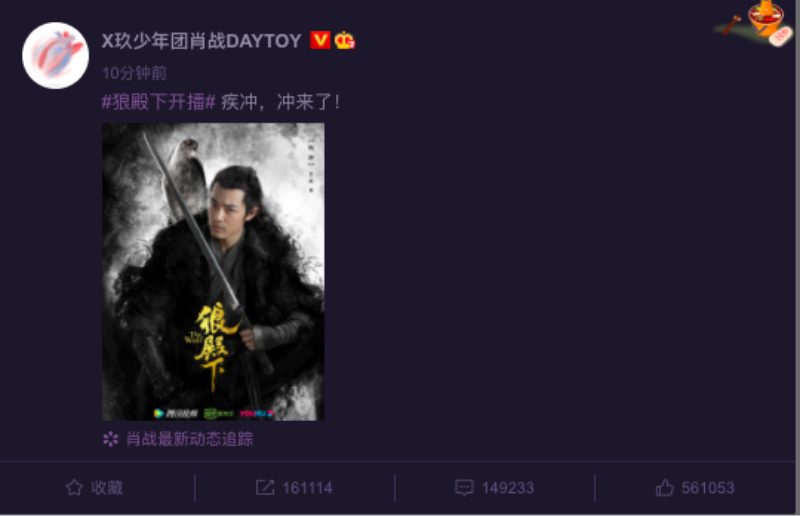The image size is (800, 516).
Task: Click the repost count 161114
Action: (307, 488)
